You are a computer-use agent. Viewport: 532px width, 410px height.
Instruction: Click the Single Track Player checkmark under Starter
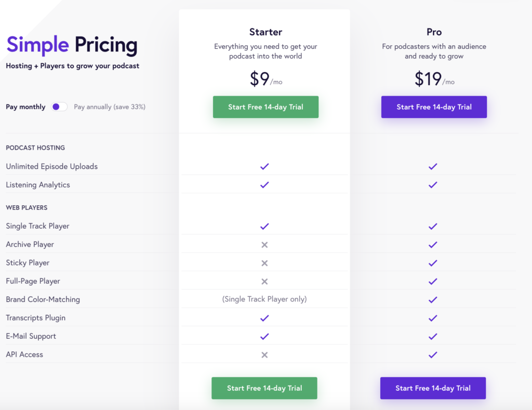(x=264, y=226)
